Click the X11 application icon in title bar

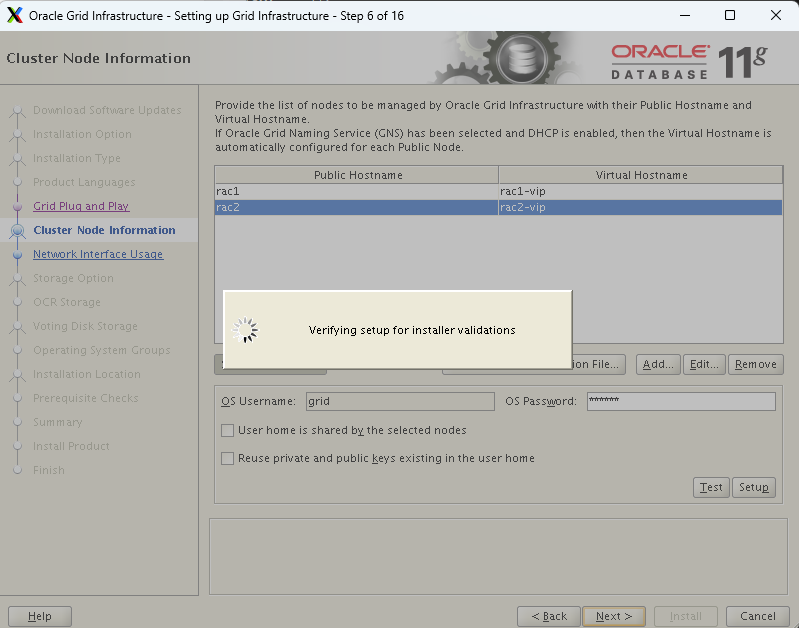tap(15, 15)
